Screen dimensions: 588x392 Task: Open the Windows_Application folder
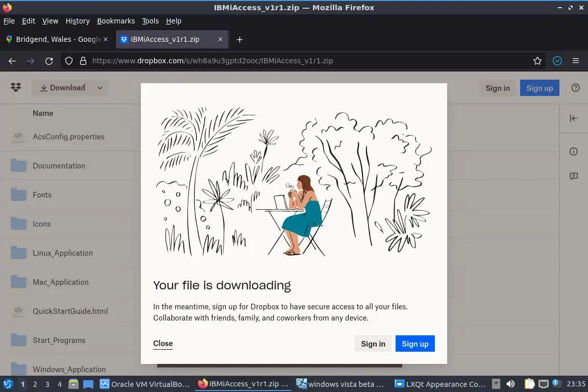(x=69, y=369)
